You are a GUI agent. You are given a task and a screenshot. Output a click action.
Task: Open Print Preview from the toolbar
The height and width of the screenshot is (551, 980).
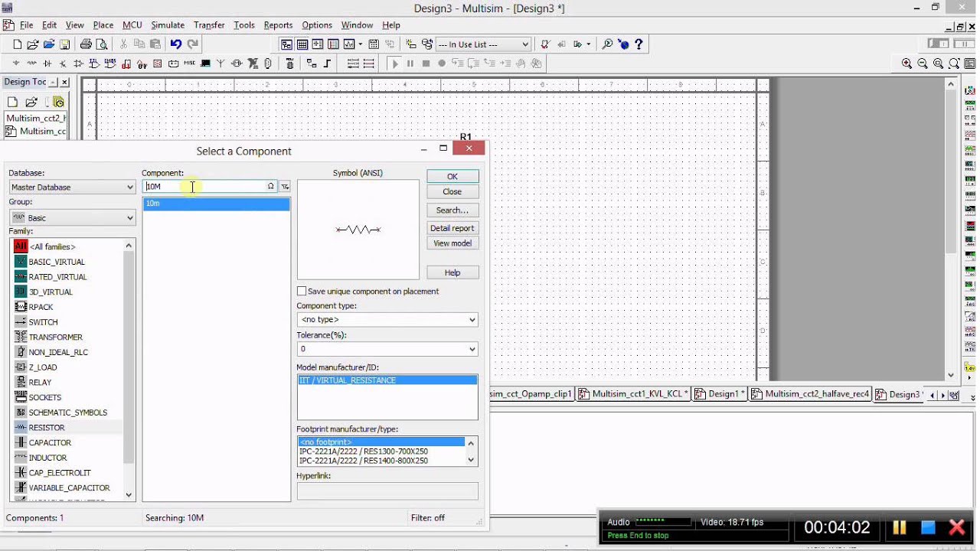click(x=102, y=44)
